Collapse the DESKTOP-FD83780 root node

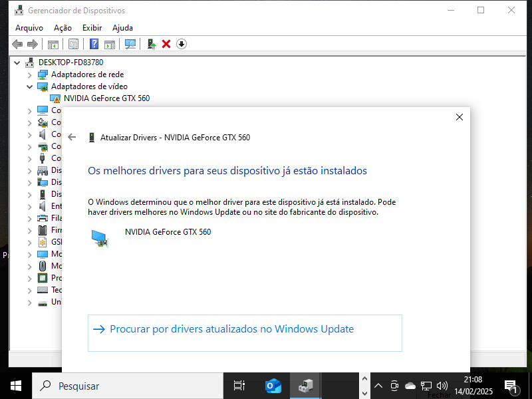(17, 63)
